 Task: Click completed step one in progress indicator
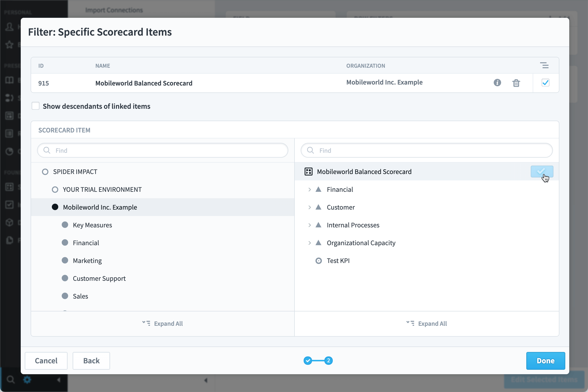click(x=308, y=361)
